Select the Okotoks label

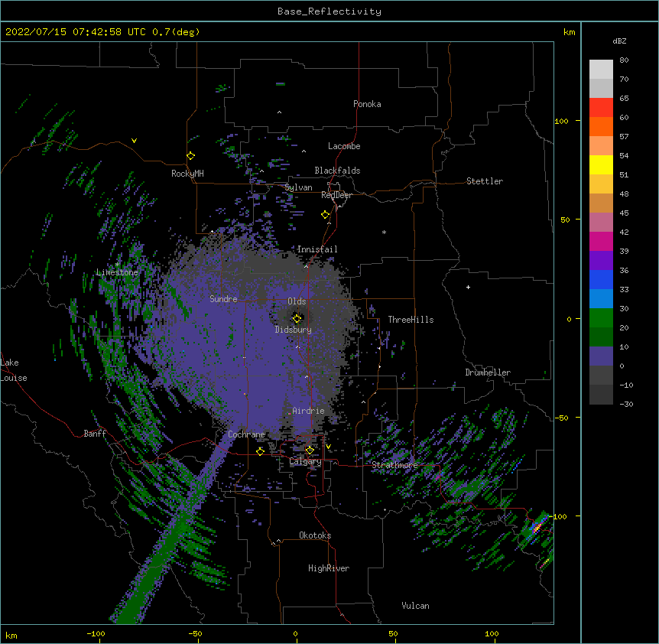click(x=315, y=535)
